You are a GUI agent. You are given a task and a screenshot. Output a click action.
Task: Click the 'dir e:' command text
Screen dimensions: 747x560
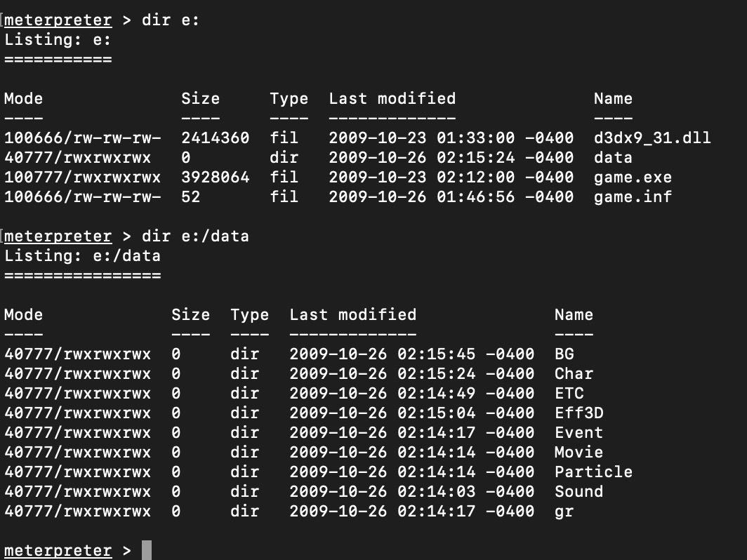[x=171, y=20]
